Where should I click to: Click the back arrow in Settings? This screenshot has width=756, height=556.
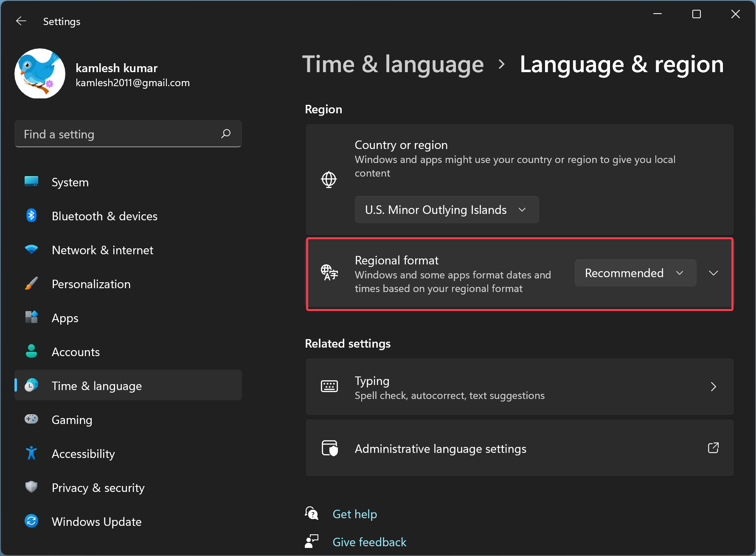point(21,21)
